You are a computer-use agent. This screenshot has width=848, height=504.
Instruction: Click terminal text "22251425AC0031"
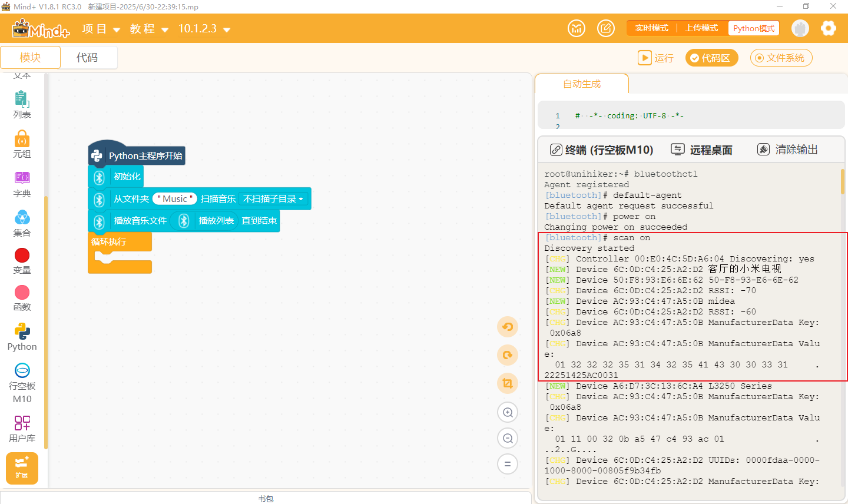point(581,375)
